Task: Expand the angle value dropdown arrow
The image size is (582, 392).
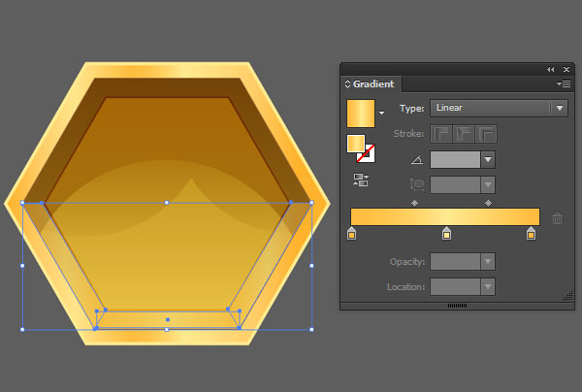Action: coord(488,160)
